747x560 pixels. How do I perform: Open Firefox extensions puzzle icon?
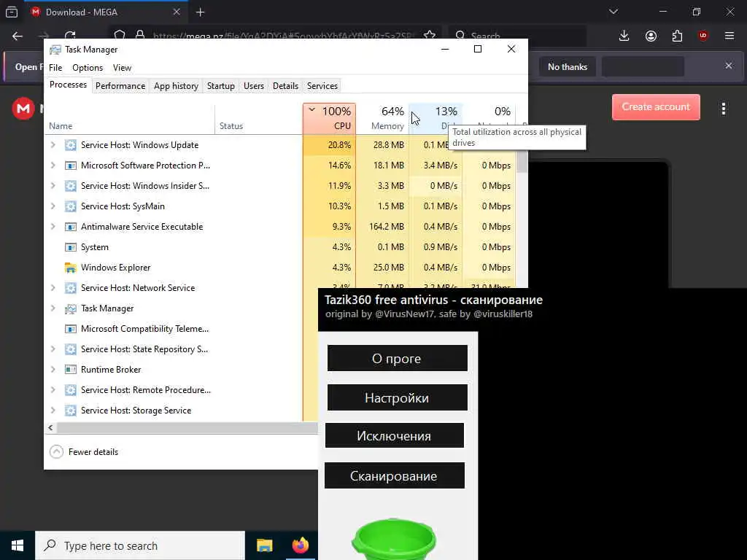tap(677, 36)
